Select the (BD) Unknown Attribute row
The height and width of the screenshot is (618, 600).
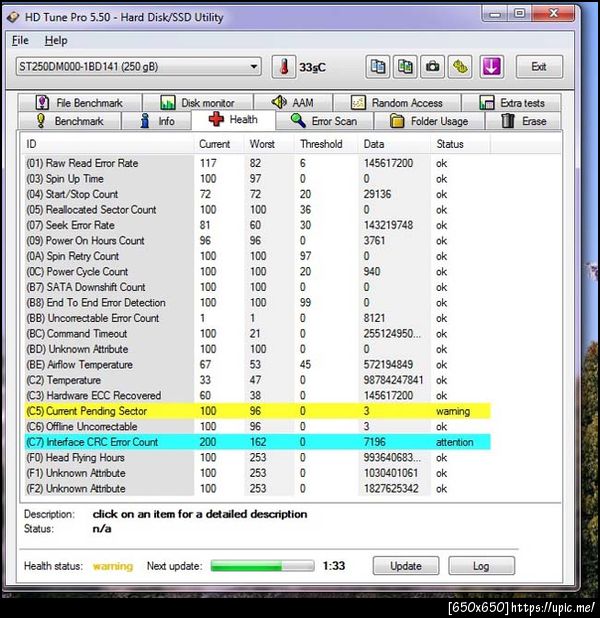click(257, 349)
